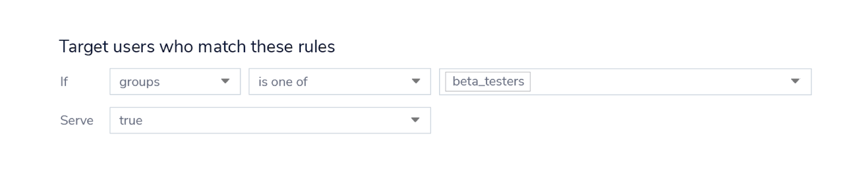The height and width of the screenshot is (178, 868).
Task: Click the empty space right of the beta_testers tag
Action: click(x=652, y=81)
